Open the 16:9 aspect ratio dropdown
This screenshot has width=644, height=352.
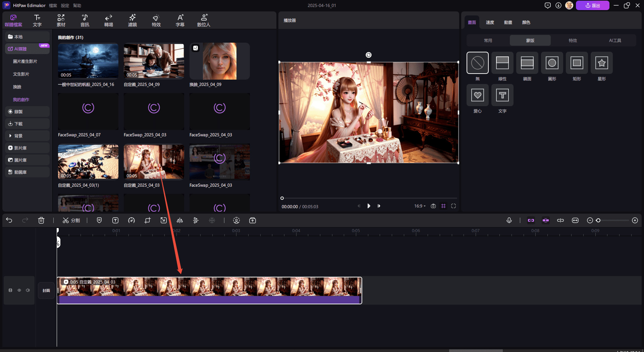coord(420,206)
